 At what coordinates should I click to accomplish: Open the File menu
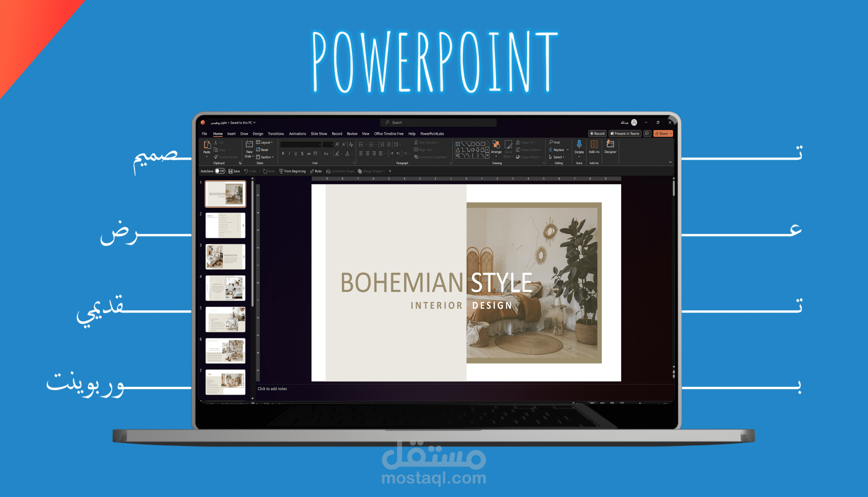coord(204,134)
